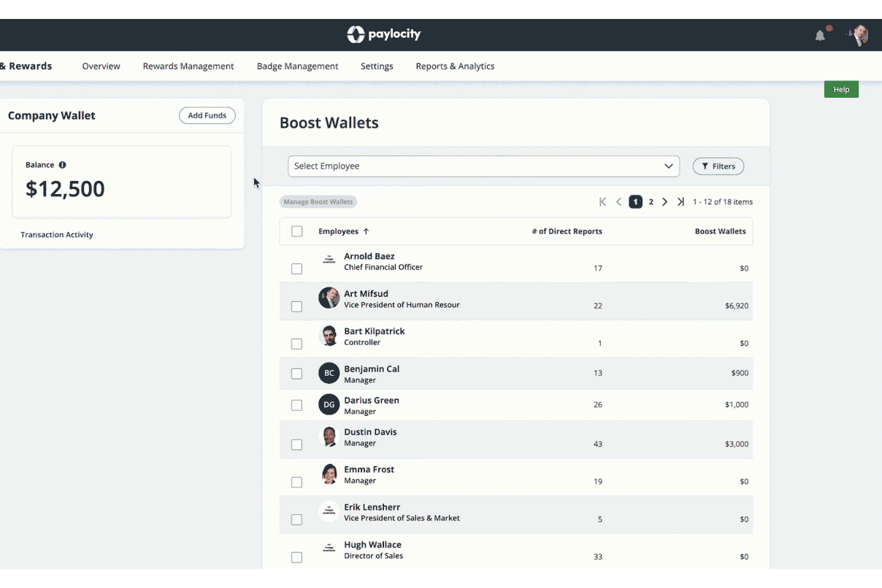882x588 pixels.
Task: Select the checkbox for Arnold Baez
Action: pyautogui.click(x=296, y=268)
